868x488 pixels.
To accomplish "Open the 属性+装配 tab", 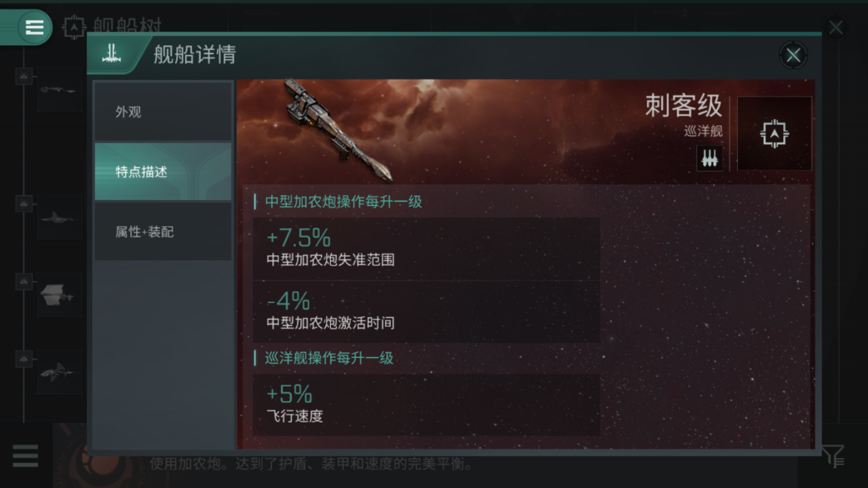I will 163,232.
